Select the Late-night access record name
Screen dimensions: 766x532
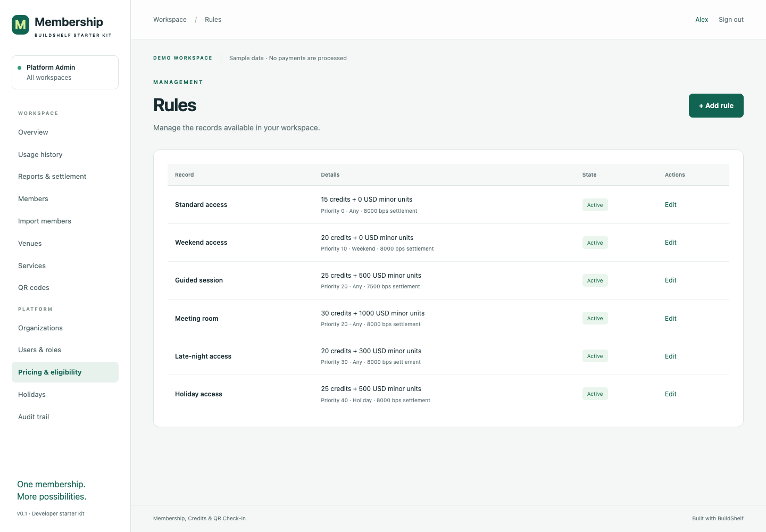coord(203,356)
